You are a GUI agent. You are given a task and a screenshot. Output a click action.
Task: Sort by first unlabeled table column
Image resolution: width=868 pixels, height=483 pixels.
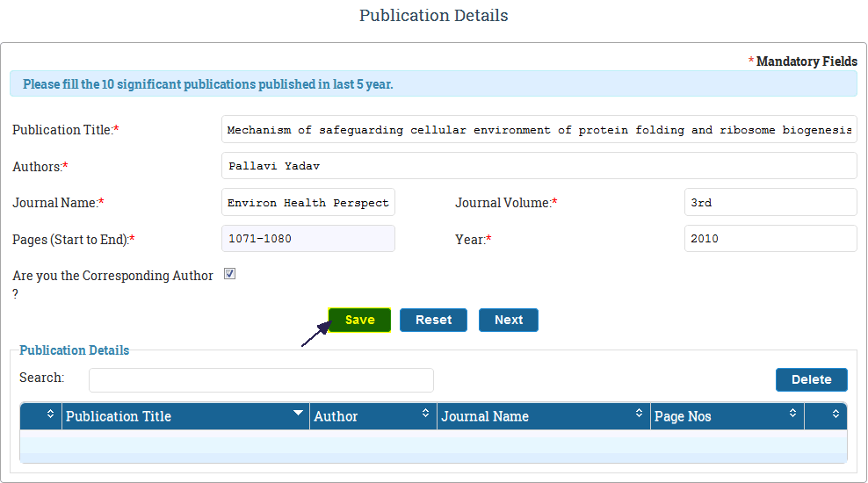pos(41,416)
